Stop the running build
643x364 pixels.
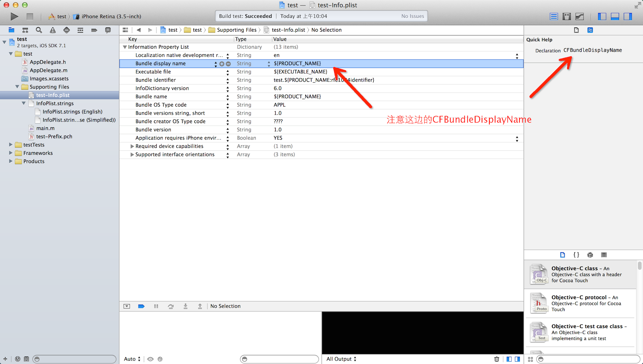click(x=30, y=16)
